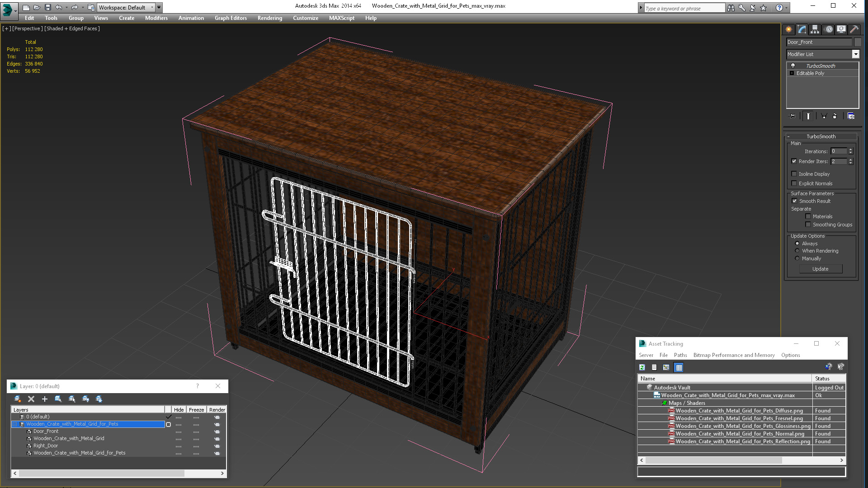Open the Utilities hammer tab

[x=854, y=29]
